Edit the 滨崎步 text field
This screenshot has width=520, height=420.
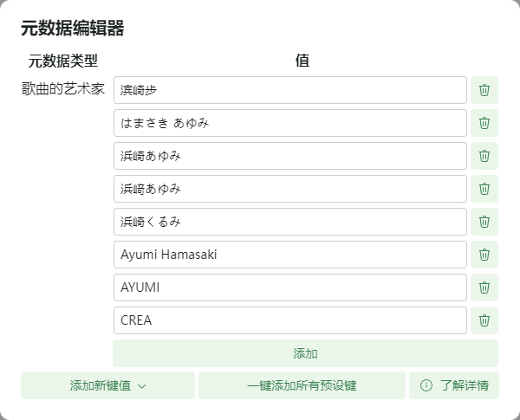(x=289, y=90)
